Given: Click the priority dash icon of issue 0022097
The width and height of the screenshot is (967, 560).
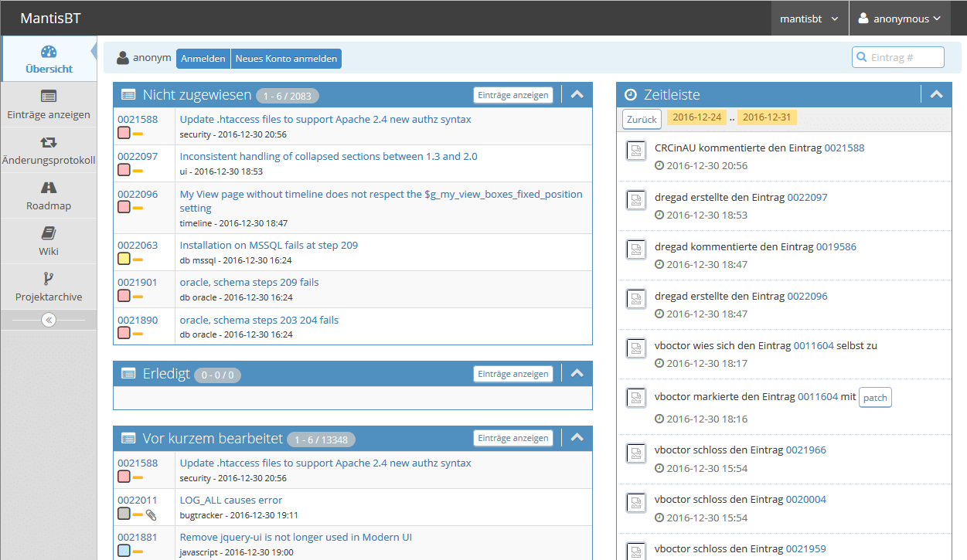Looking at the screenshot, I should [x=138, y=171].
